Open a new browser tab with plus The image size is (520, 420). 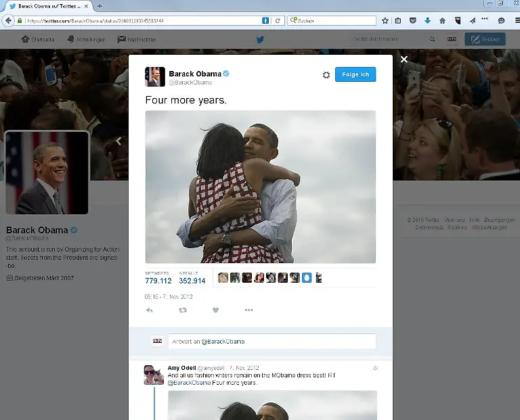click(x=100, y=6)
